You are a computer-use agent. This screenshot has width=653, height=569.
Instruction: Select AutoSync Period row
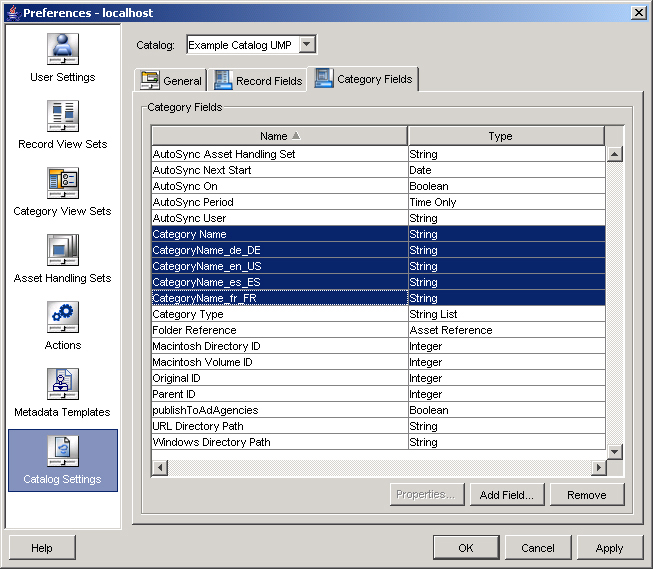click(x=378, y=202)
